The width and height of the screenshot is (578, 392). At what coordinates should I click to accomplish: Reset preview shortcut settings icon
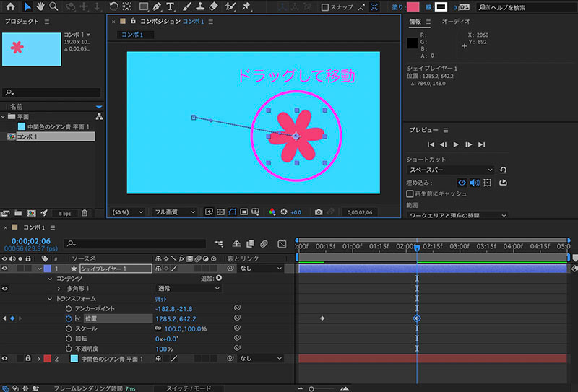pyautogui.click(x=503, y=170)
